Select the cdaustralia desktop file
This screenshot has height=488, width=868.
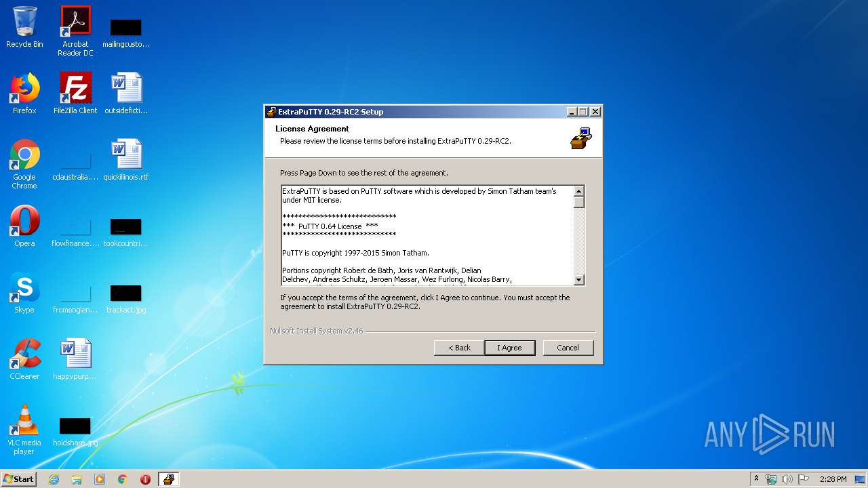click(75, 167)
